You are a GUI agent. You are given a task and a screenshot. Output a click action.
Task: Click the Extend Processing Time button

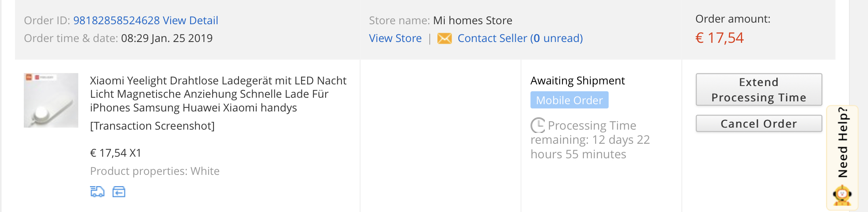[x=759, y=90]
